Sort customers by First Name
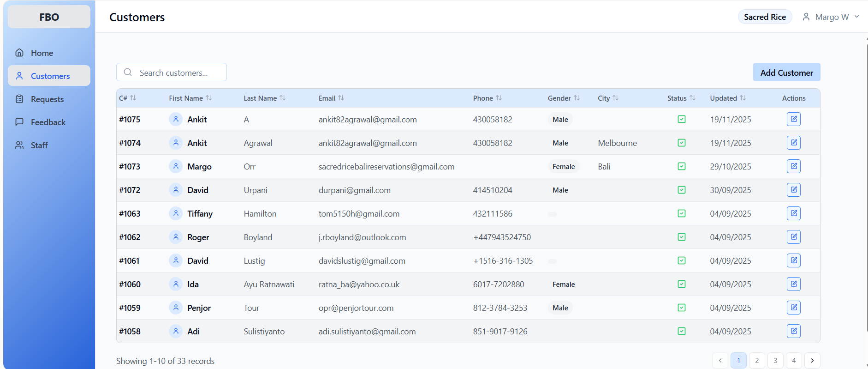 coord(190,98)
